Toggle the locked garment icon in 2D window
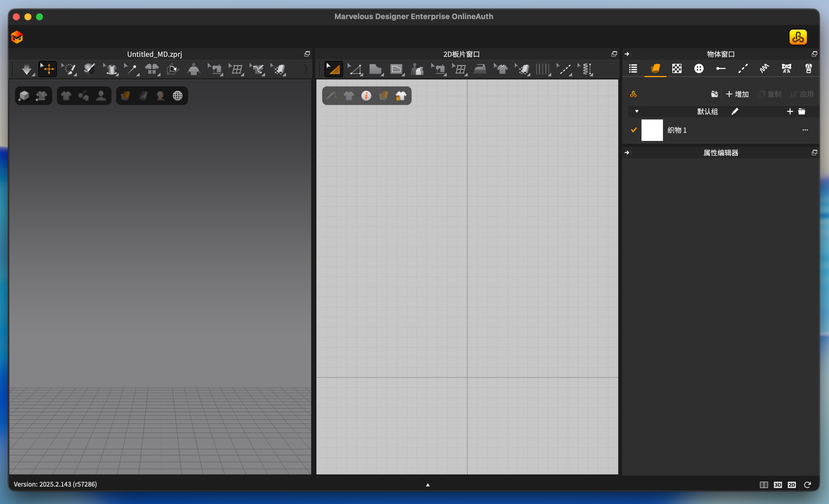 [x=401, y=96]
